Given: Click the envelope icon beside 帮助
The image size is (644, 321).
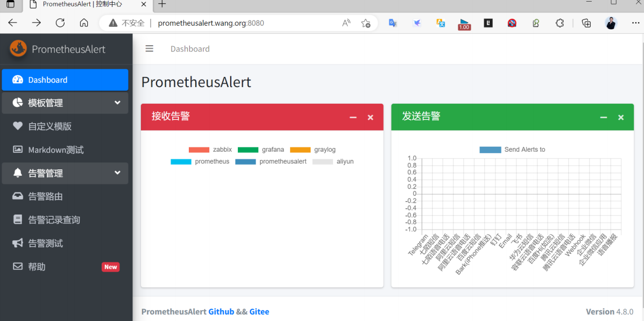Looking at the screenshot, I should (18, 266).
